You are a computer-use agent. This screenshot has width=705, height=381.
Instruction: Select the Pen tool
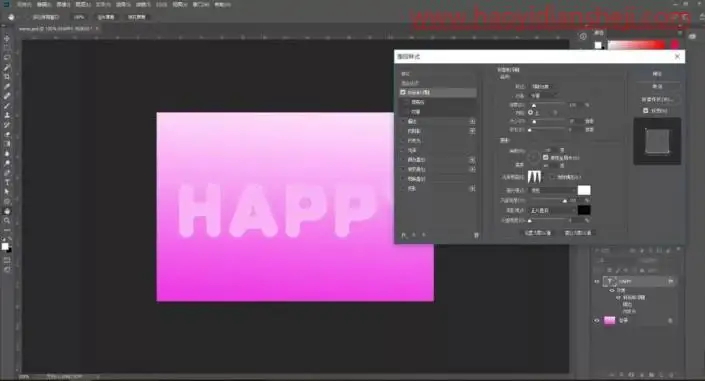tap(7, 173)
